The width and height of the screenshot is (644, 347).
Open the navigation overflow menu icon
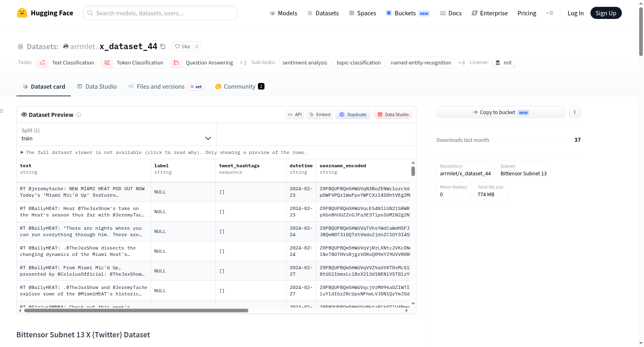coord(549,13)
